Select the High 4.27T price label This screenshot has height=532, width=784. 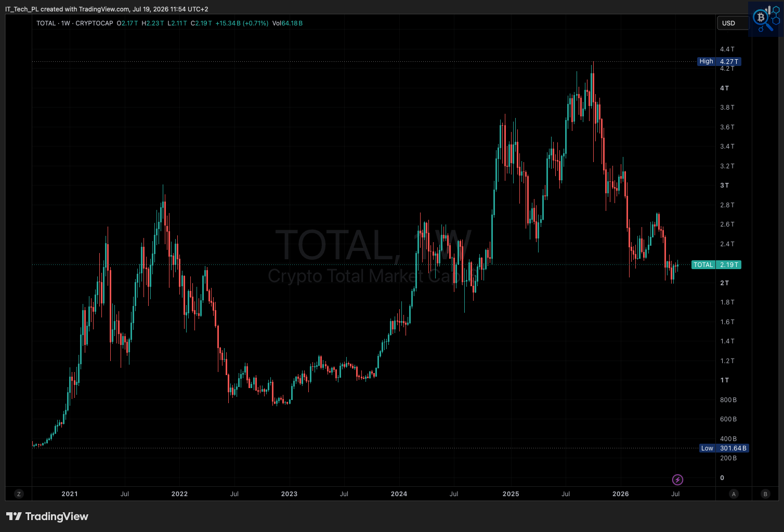[x=719, y=61]
